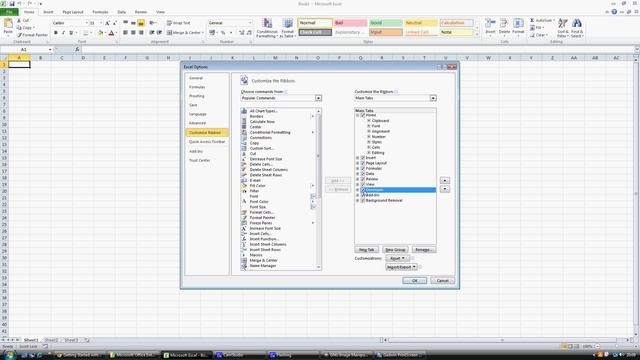Toggle Italic in the Font group
The height and width of the screenshot is (360, 640).
coord(63,33)
